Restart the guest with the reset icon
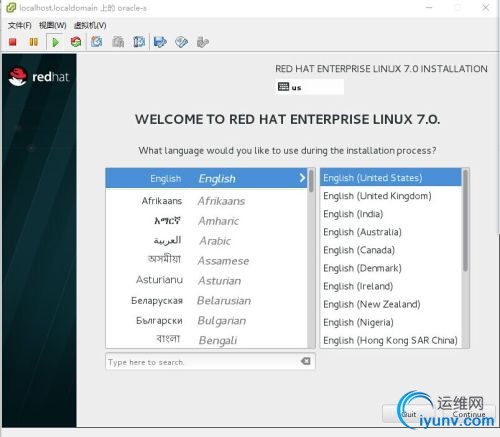The image size is (500, 437). pos(76,42)
